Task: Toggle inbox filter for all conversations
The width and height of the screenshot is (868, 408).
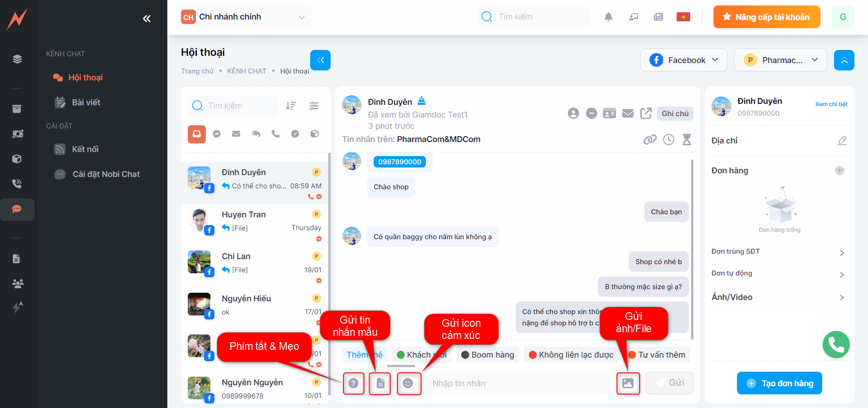Action: tap(197, 134)
